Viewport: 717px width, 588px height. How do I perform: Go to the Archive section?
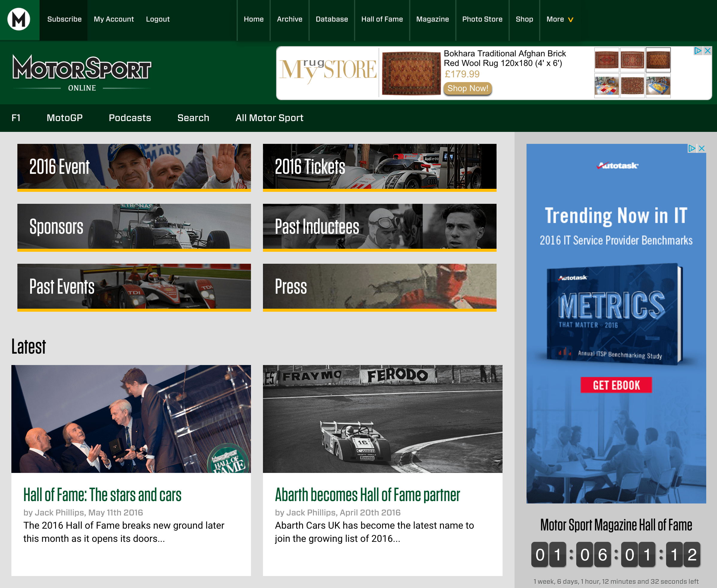(x=289, y=19)
